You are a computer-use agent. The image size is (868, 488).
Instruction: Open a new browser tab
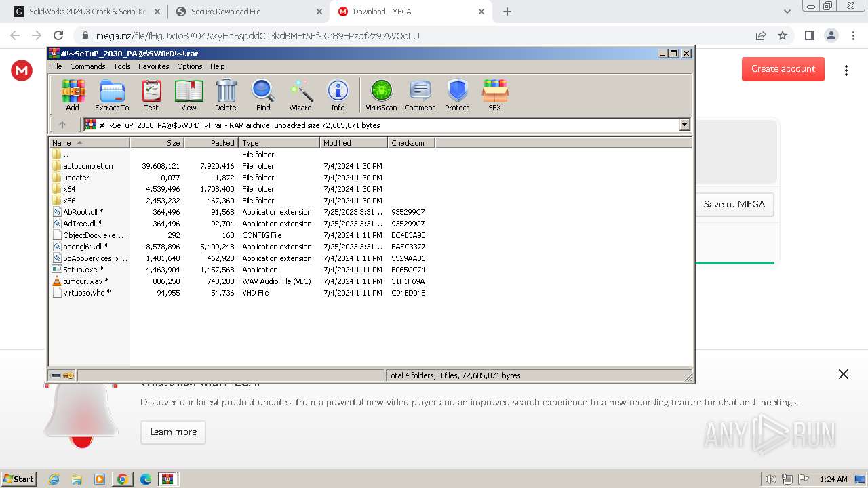(x=507, y=12)
